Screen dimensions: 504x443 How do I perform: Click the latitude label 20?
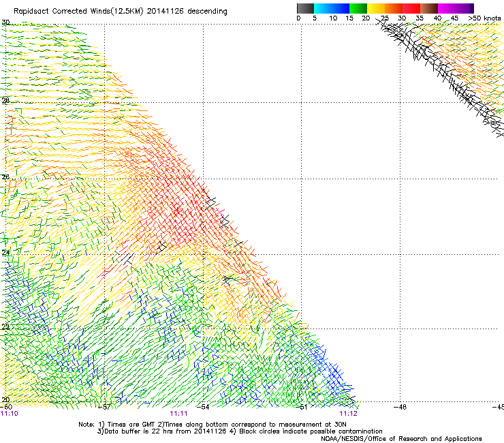(x=5, y=400)
